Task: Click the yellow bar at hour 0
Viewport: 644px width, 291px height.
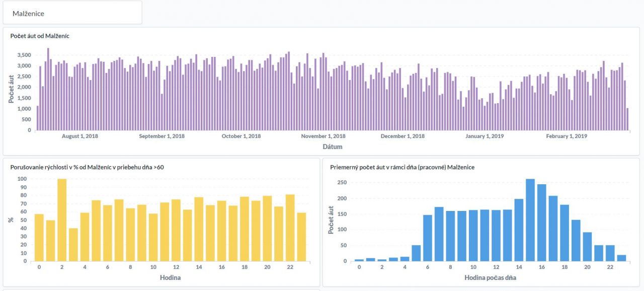Action: pos(39,238)
